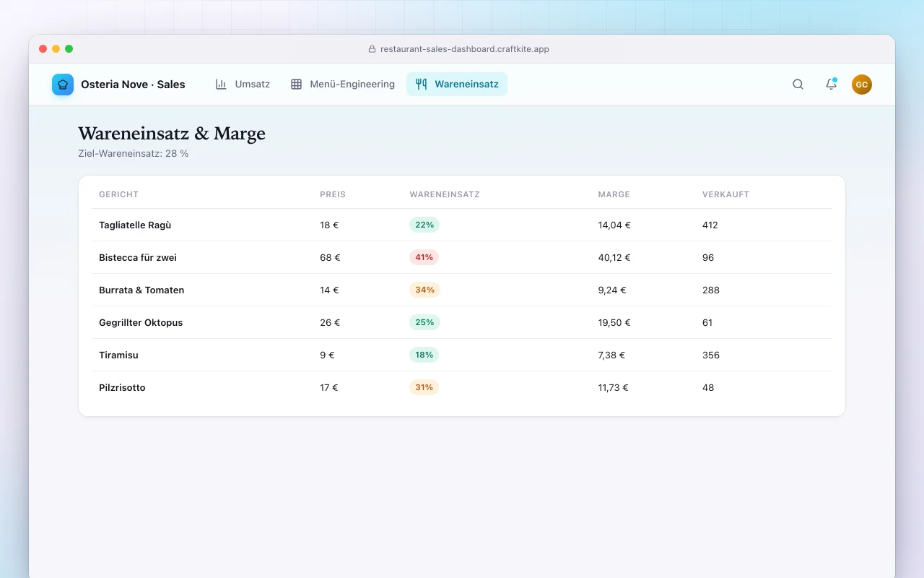Select the Wareneinsatz tab
The image size is (924, 578).
click(457, 84)
